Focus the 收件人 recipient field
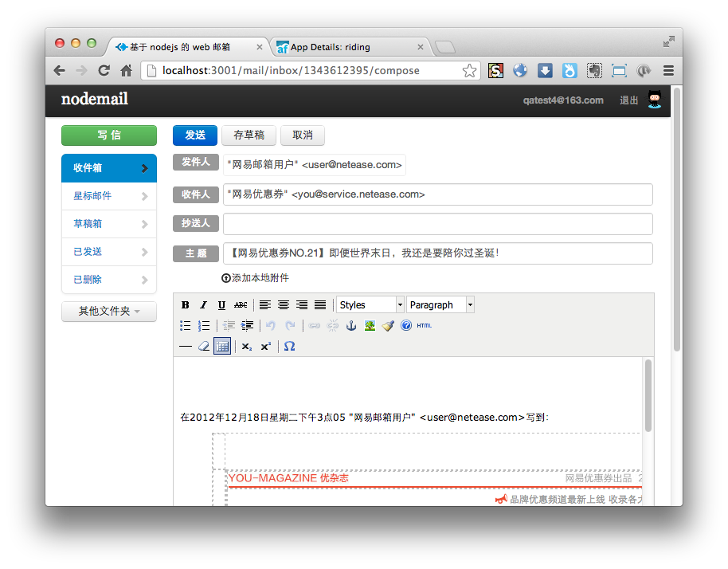The height and width of the screenshot is (569, 728). pyautogui.click(x=438, y=194)
